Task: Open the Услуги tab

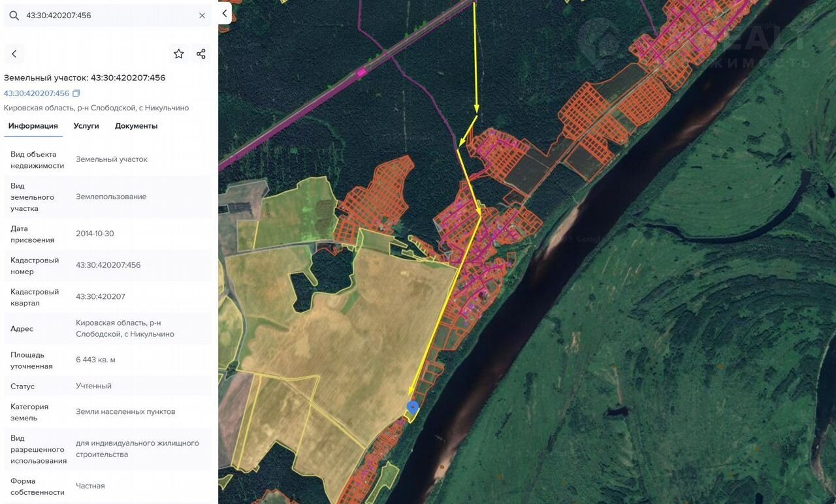Action: tap(86, 126)
